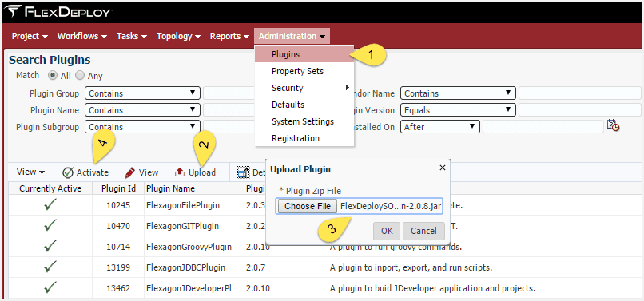Open the Project menu
This screenshot has width=644, height=301.
[30, 36]
